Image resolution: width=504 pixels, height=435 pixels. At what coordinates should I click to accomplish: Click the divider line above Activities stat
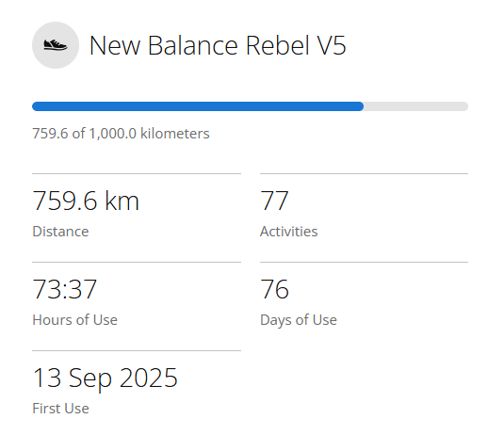click(x=365, y=174)
